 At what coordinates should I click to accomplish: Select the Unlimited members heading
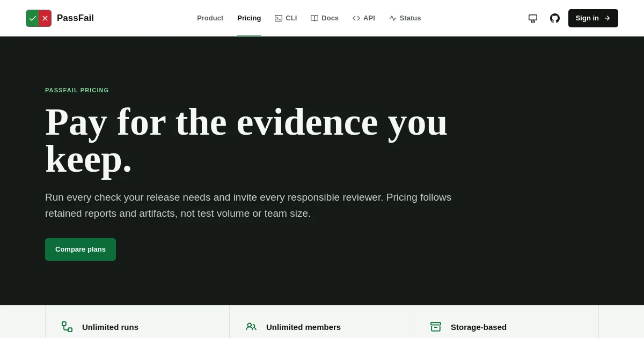point(303,327)
